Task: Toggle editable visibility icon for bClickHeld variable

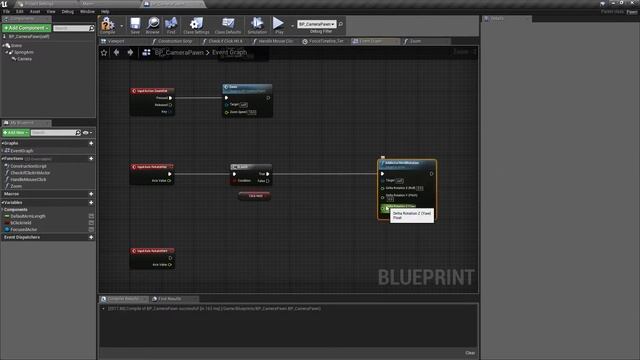Action: pyautogui.click(x=91, y=223)
